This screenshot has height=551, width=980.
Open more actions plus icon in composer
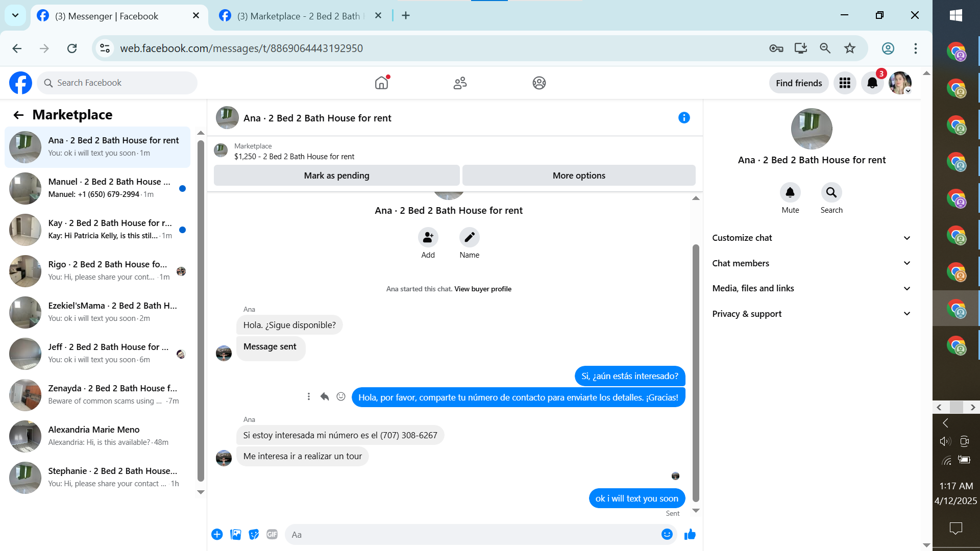(217, 534)
